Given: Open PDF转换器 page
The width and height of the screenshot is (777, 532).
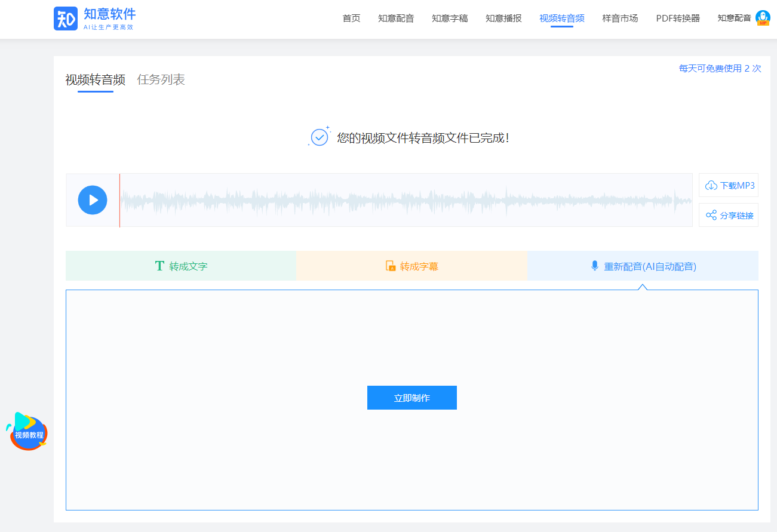Looking at the screenshot, I should coord(678,18).
